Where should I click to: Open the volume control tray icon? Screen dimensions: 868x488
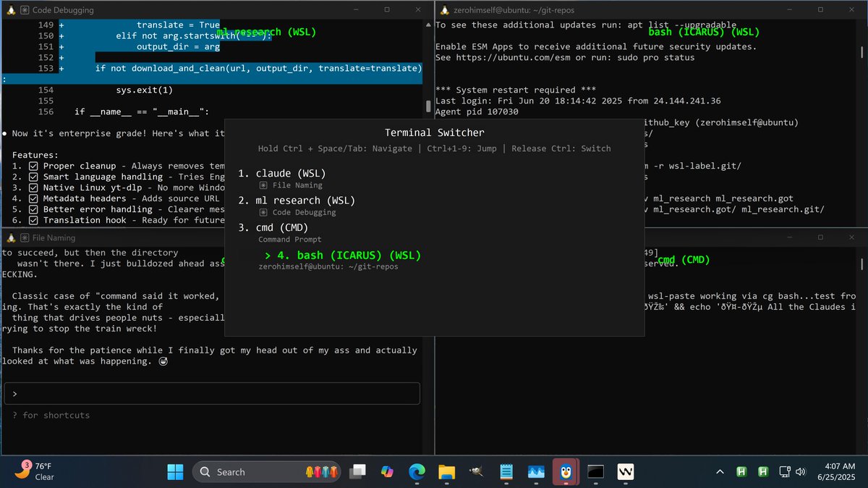801,472
